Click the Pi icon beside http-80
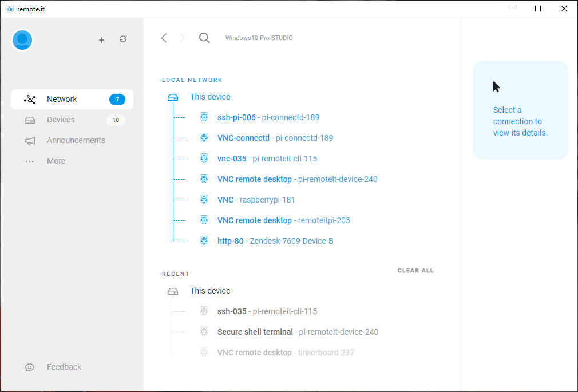 pyautogui.click(x=204, y=241)
